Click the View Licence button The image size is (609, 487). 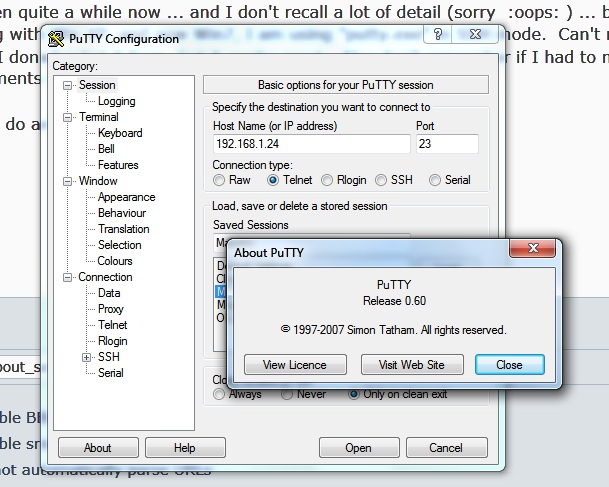click(295, 365)
